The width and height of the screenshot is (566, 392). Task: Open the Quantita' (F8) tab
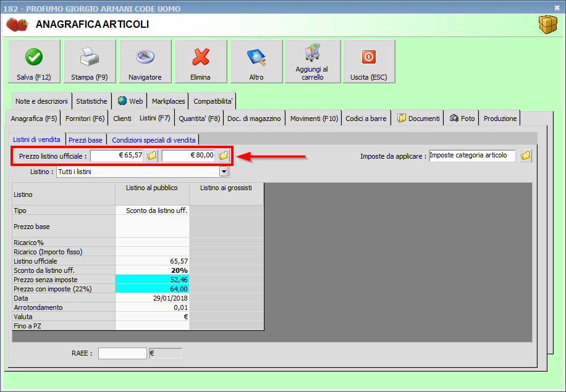pyautogui.click(x=199, y=118)
